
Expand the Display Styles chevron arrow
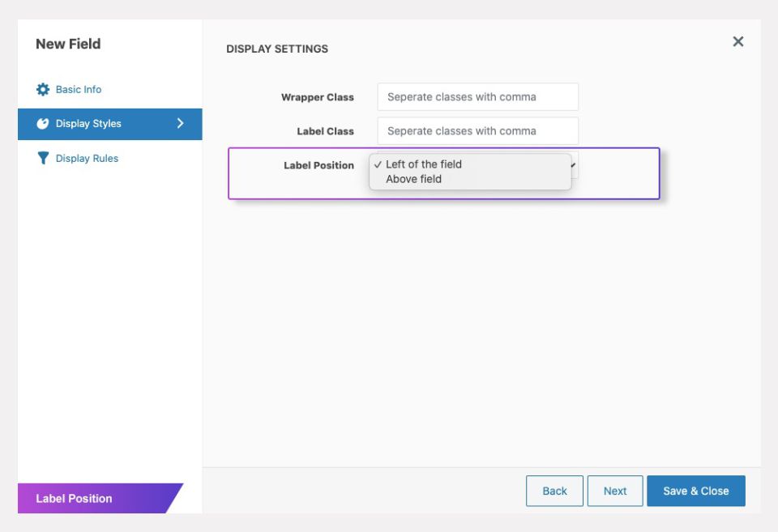[x=180, y=124]
